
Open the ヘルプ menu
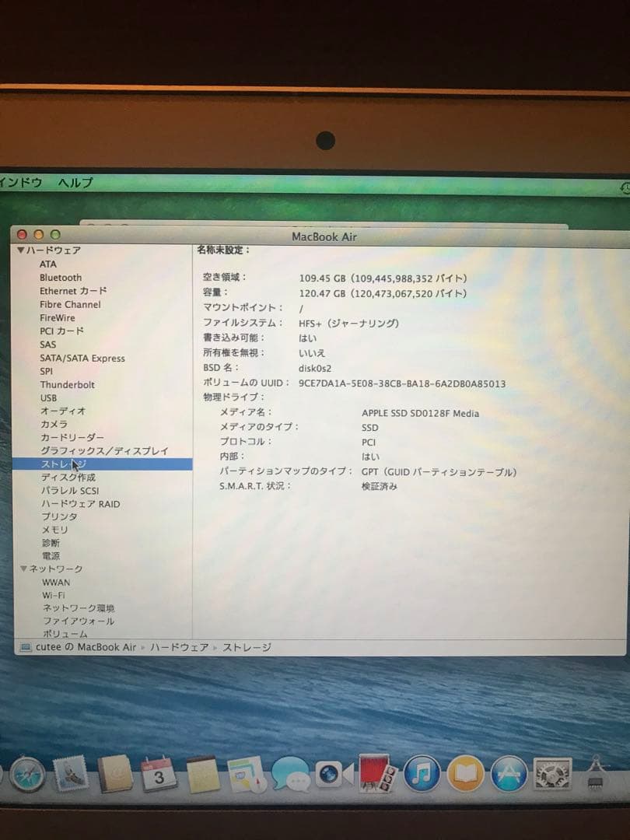(x=75, y=182)
